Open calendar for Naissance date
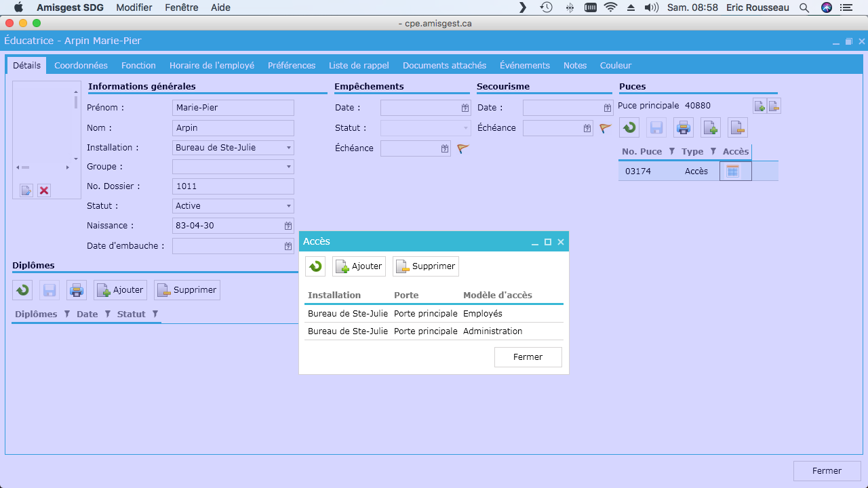Image resolution: width=868 pixels, height=488 pixels. click(288, 226)
